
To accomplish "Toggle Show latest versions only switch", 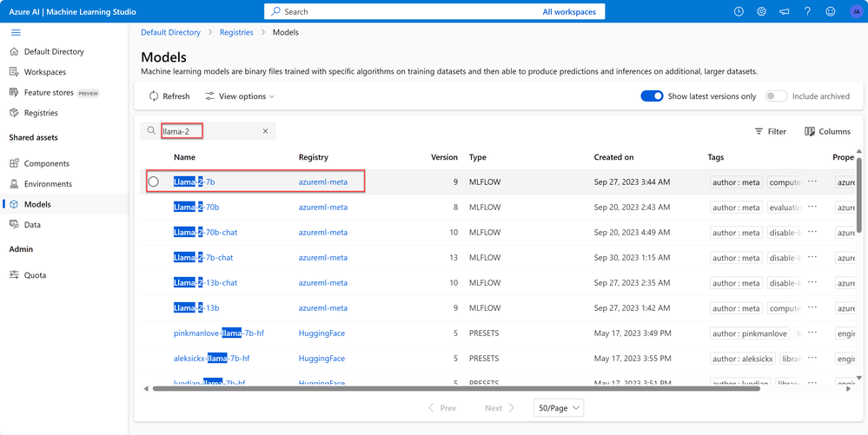I will coord(652,96).
